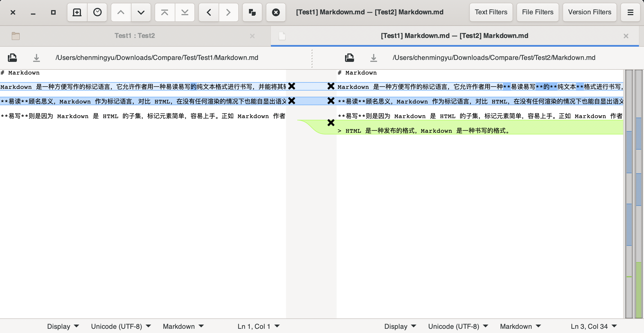
Task: Click the left pane '# Markdown' heading line
Action: (x=20, y=73)
